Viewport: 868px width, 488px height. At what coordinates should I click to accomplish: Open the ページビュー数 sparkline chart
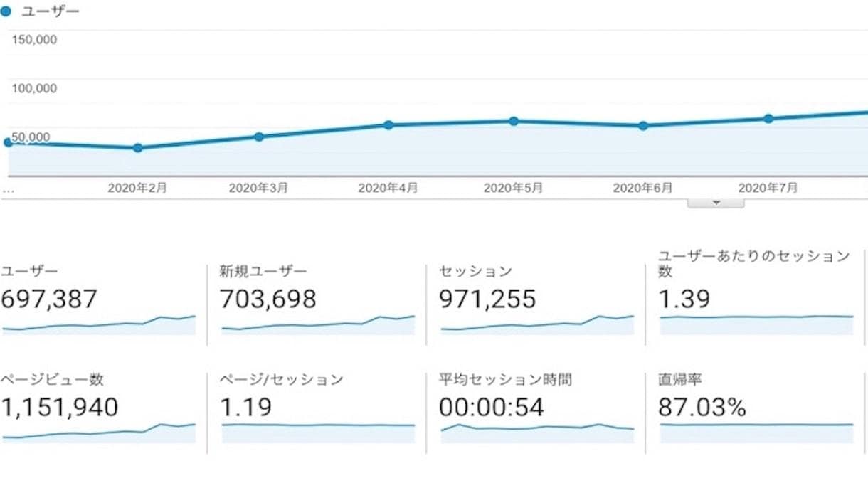pyautogui.click(x=99, y=433)
